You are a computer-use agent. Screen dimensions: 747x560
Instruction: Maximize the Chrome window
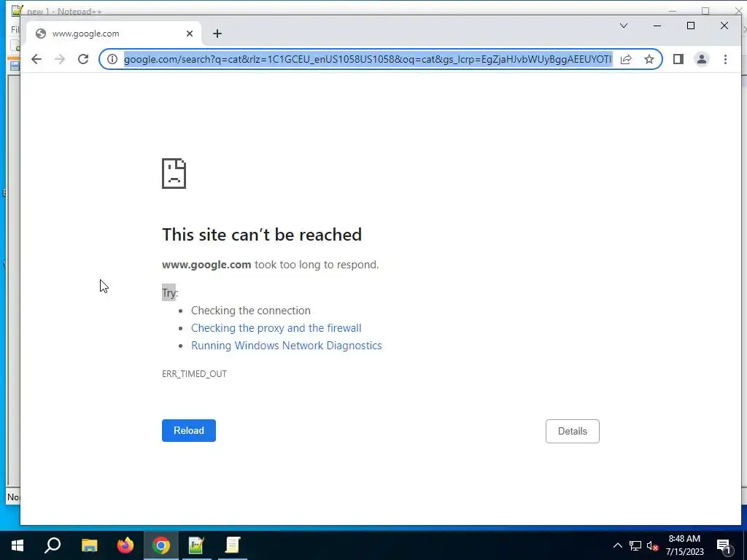[x=691, y=26]
